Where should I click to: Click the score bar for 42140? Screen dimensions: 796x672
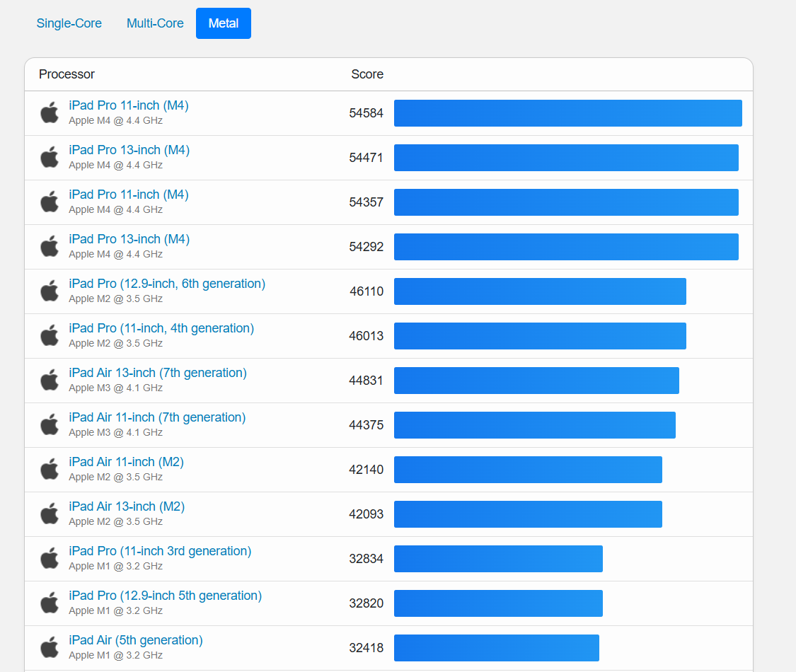[528, 470]
